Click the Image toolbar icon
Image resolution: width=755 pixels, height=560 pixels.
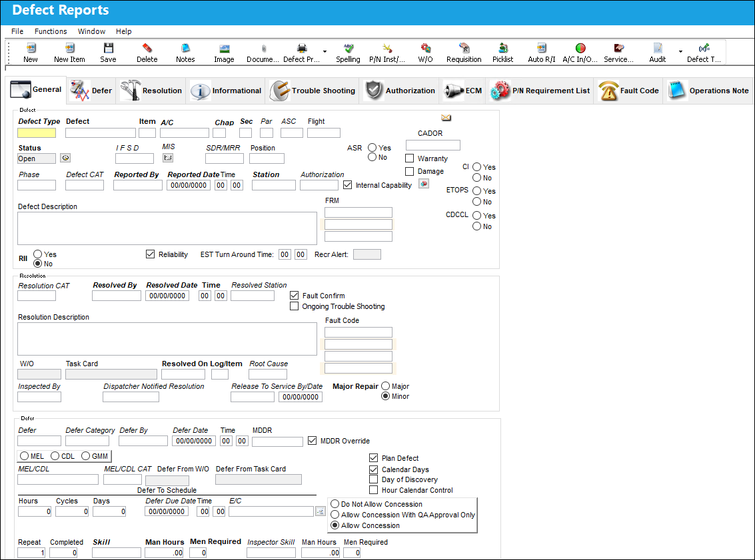click(224, 48)
